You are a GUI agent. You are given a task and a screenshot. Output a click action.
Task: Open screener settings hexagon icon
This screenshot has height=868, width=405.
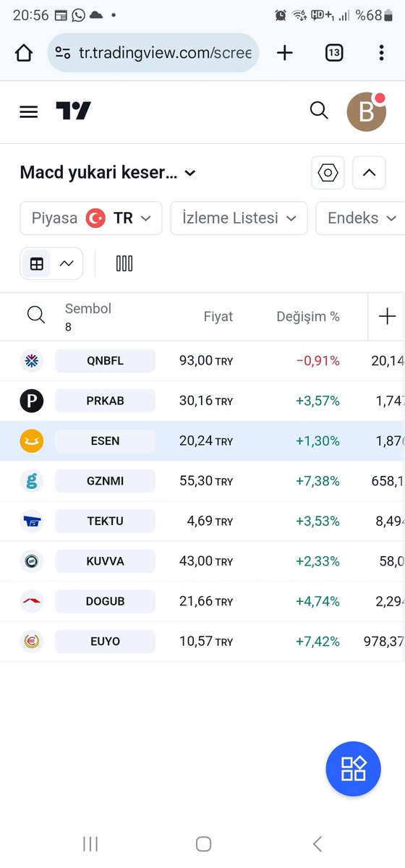click(x=328, y=173)
